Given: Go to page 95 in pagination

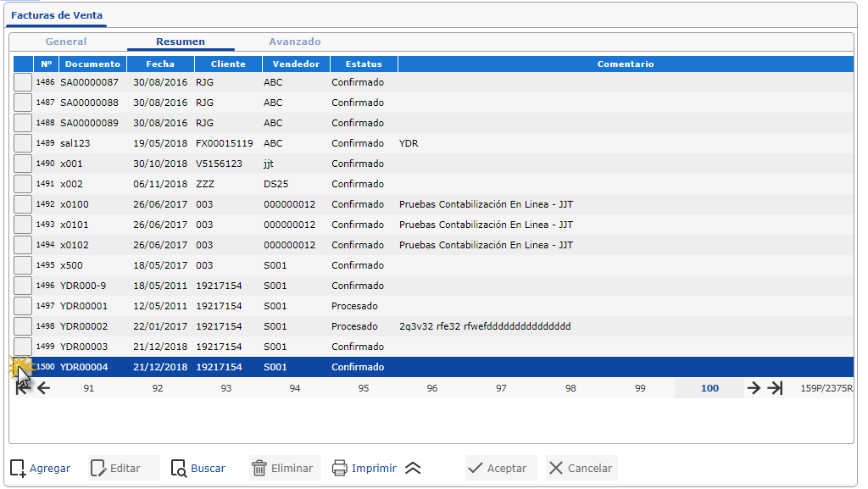Looking at the screenshot, I should [x=364, y=388].
